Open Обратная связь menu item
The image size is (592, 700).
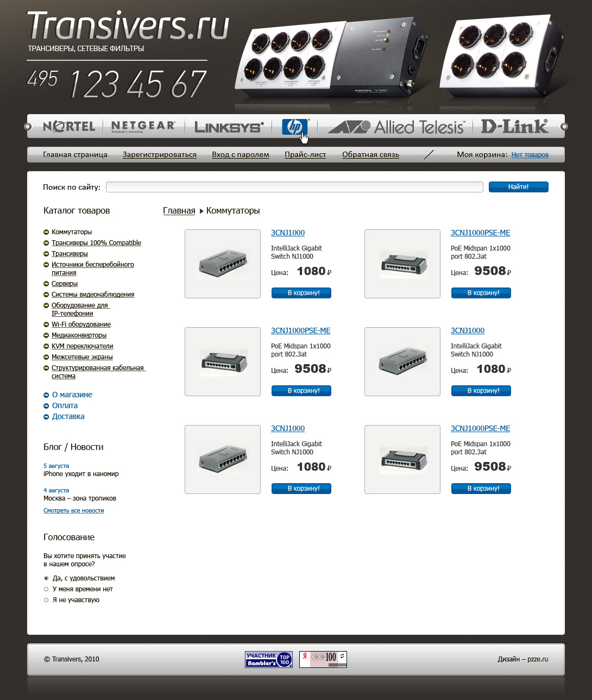370,155
